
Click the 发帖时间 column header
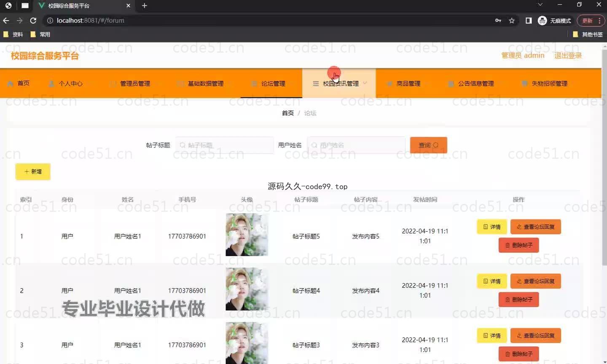425,200
